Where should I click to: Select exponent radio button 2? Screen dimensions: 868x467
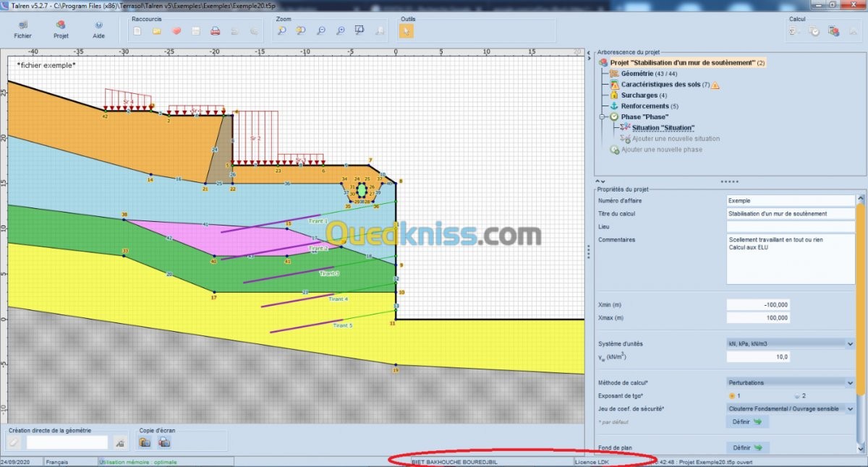[797, 395]
